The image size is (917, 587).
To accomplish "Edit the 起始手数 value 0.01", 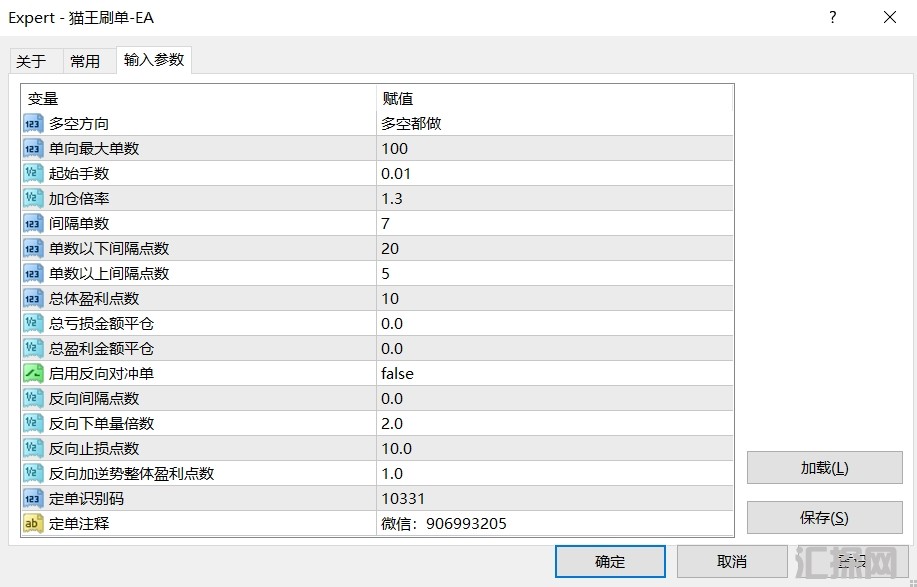I will click(396, 174).
